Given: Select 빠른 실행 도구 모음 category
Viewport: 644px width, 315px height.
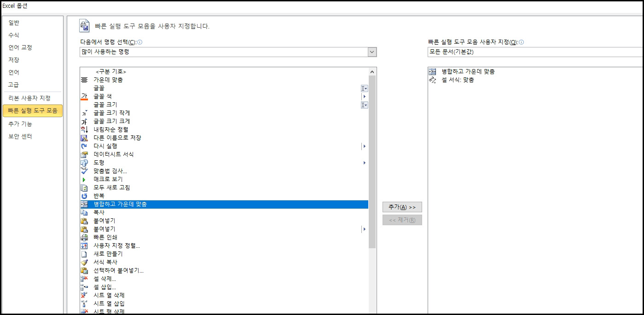Looking at the screenshot, I should [33, 111].
